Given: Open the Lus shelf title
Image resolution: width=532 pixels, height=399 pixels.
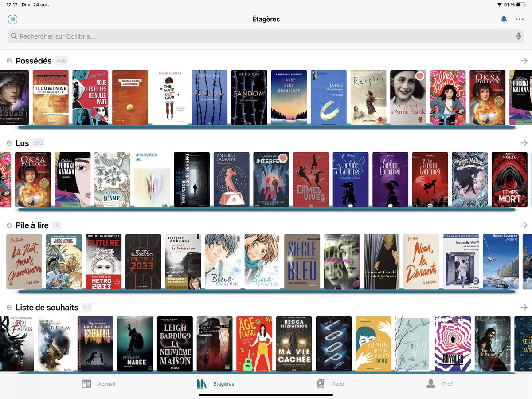Looking at the screenshot, I should [22, 143].
